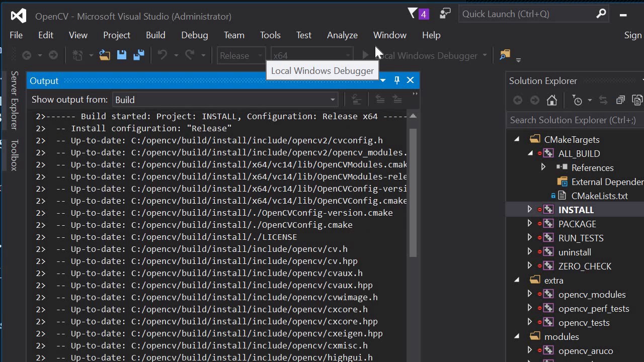Click the Output panel vertical scrollbar thumb
Screen dimensions: 644x362
point(413,193)
